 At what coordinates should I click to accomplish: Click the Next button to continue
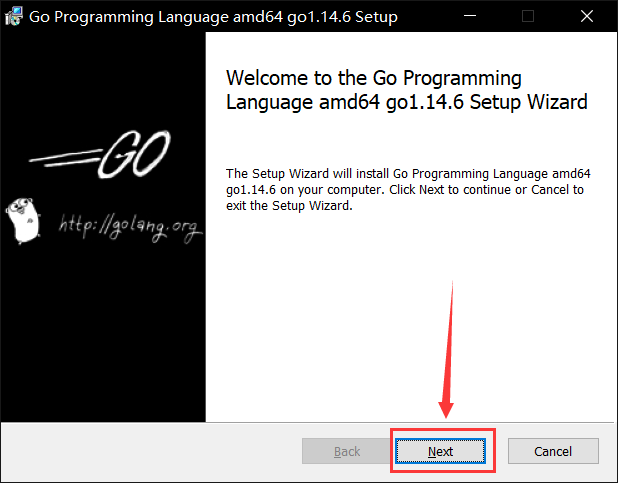[440, 451]
